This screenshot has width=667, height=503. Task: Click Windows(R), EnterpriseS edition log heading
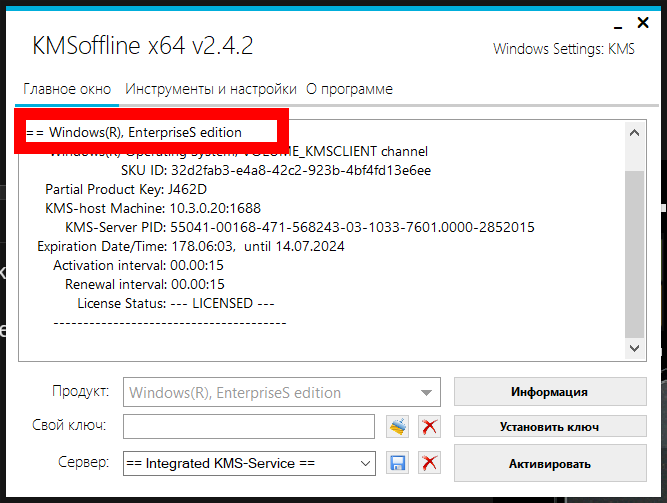[x=134, y=132]
